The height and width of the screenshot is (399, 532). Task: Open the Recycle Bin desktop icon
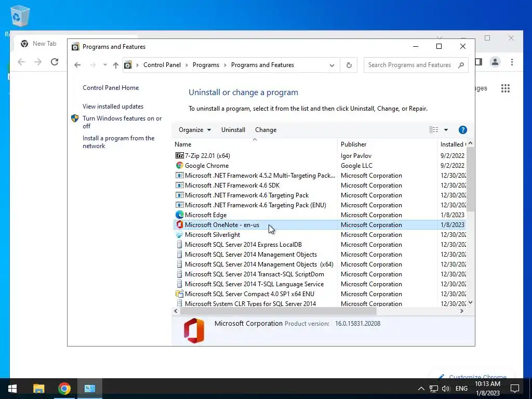[x=20, y=16]
